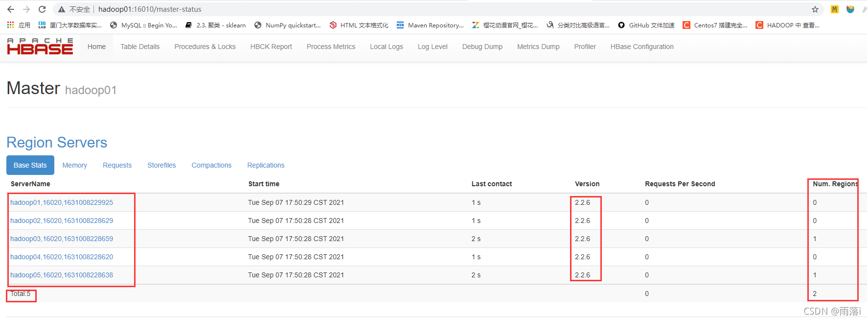Switch to the Requests tab
Image resolution: width=868 pixels, height=320 pixels.
click(117, 165)
